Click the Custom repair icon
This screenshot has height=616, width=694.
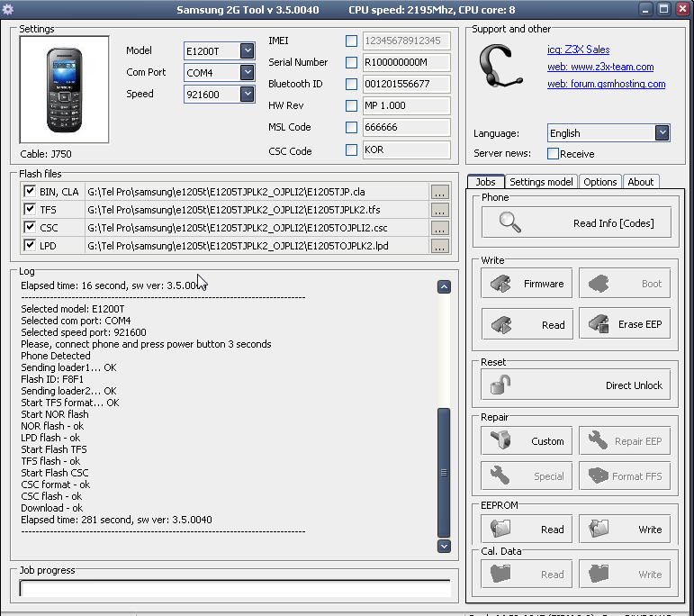(x=500, y=440)
